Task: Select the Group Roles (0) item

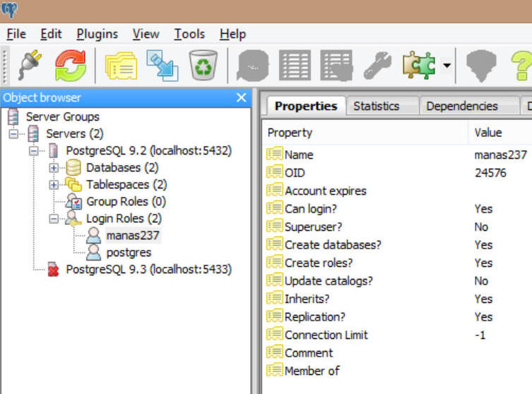Action: pyautogui.click(x=126, y=201)
